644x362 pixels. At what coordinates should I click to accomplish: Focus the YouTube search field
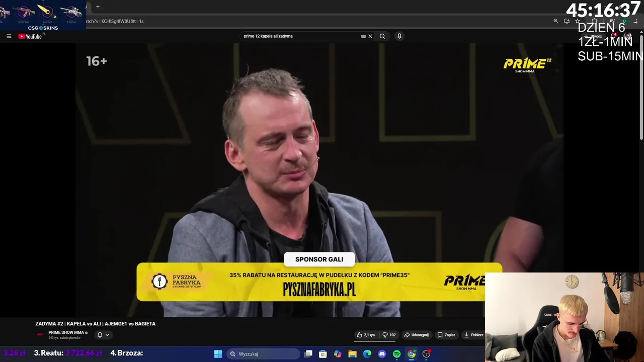pyautogui.click(x=300, y=36)
